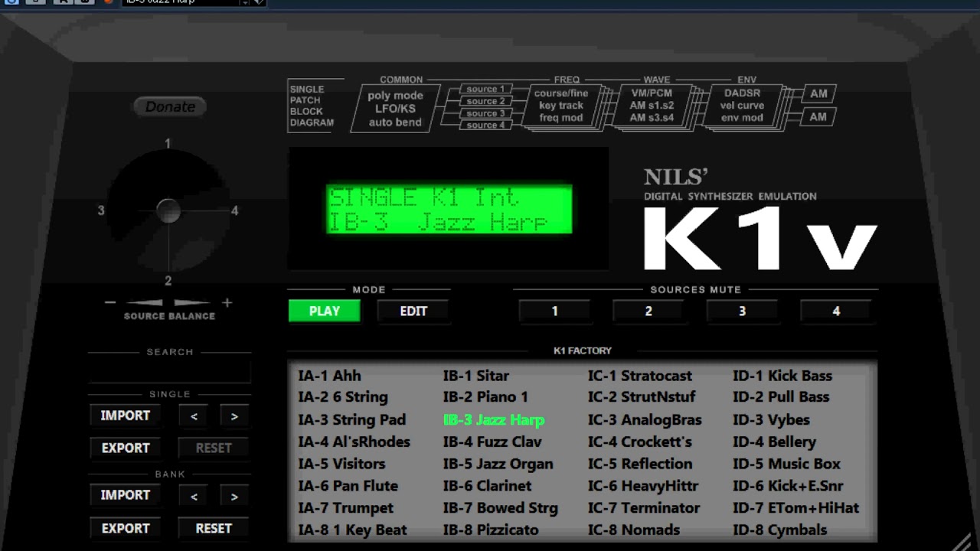Screen dimensions: 980x551
Task: Click the source balance joystick knob
Action: [x=168, y=211]
